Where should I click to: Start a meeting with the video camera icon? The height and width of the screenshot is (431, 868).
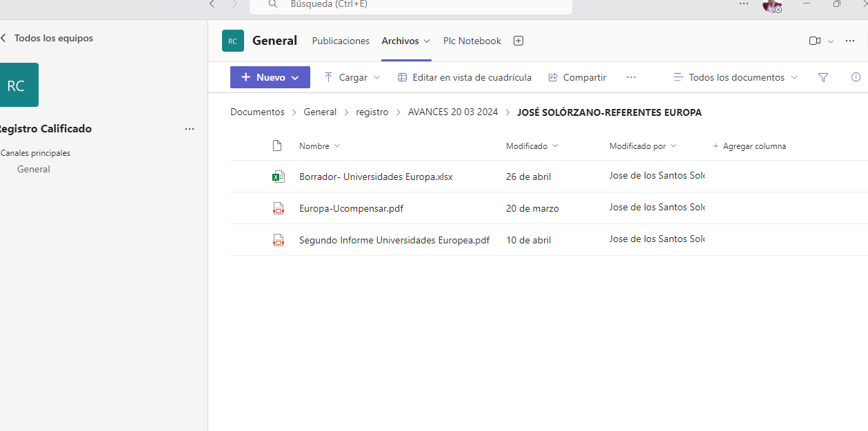pos(815,41)
